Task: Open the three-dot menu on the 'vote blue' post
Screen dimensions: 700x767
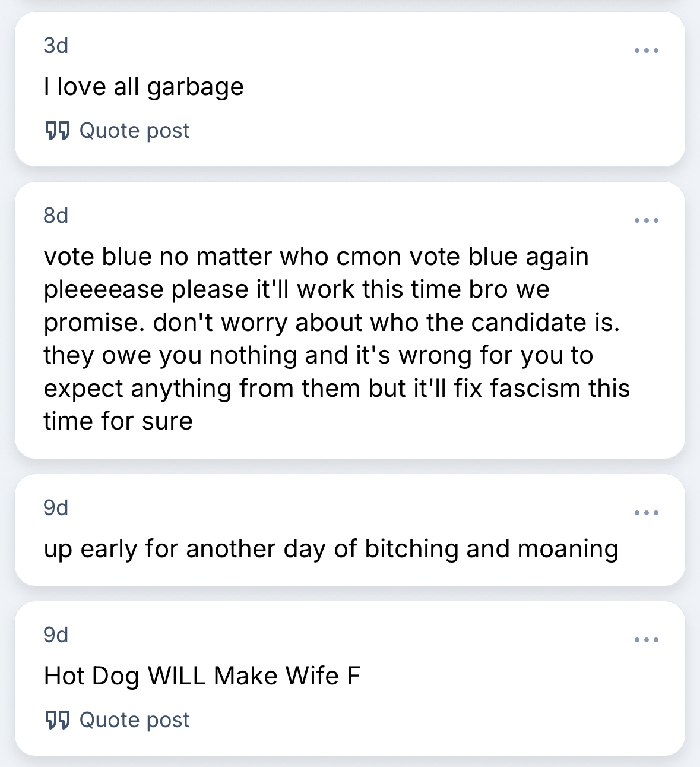Action: [646, 220]
